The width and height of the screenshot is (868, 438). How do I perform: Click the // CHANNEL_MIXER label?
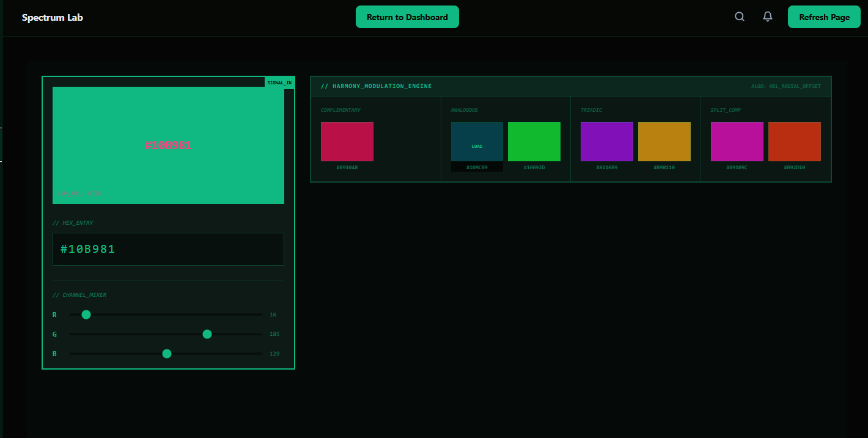(79, 295)
